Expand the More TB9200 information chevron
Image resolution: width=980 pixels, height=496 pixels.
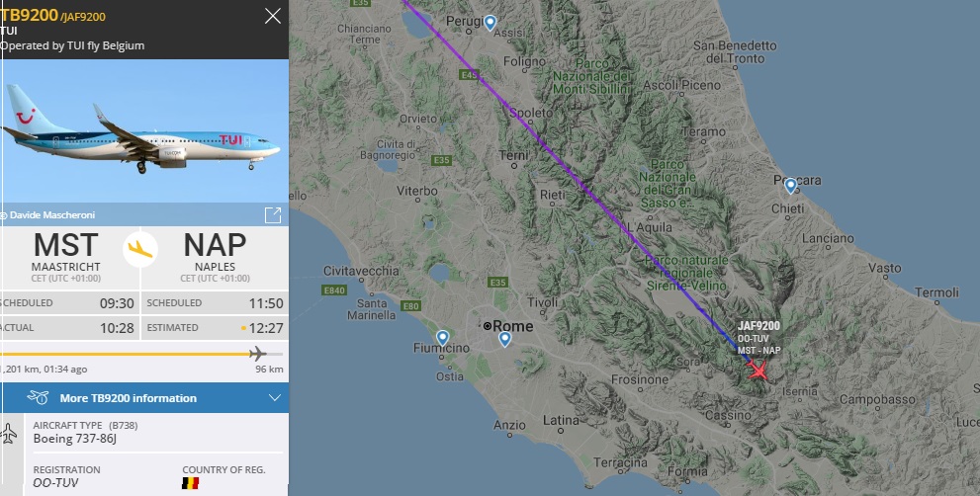275,398
